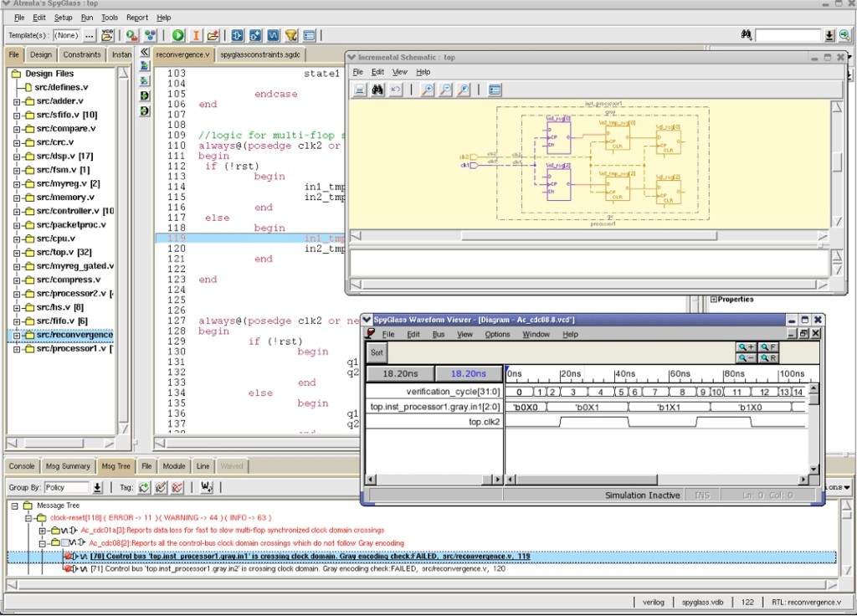Click the list icon in Incremental Schematic toolbar

point(495,90)
